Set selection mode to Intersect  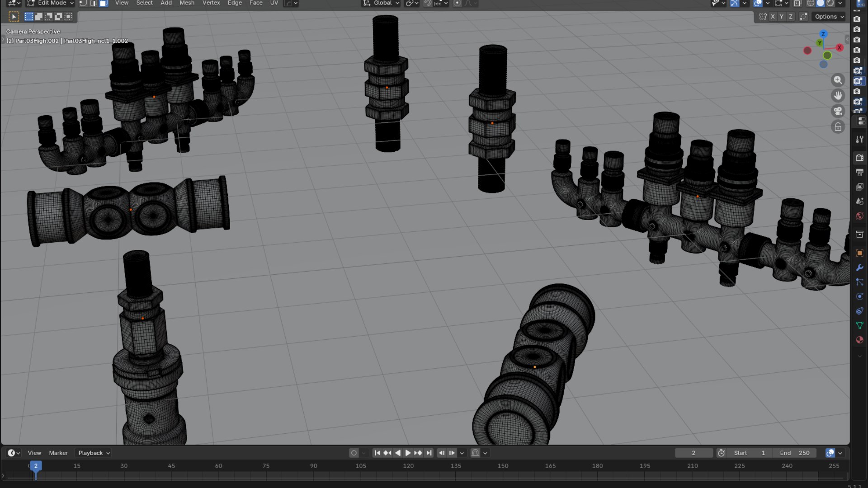[68, 17]
